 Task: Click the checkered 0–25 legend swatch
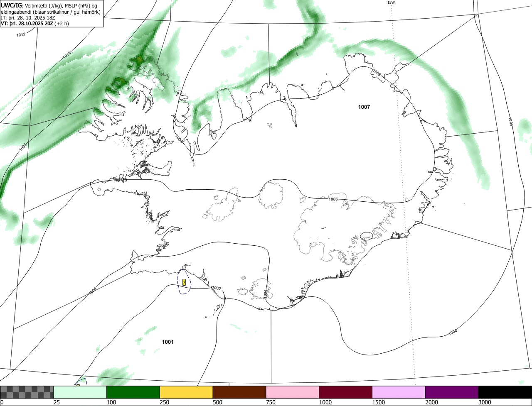click(27, 392)
